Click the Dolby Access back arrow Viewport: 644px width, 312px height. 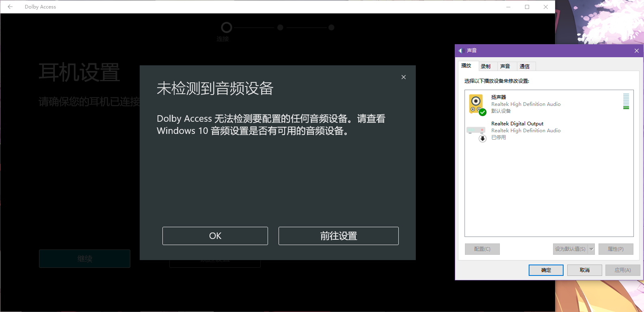tap(10, 6)
